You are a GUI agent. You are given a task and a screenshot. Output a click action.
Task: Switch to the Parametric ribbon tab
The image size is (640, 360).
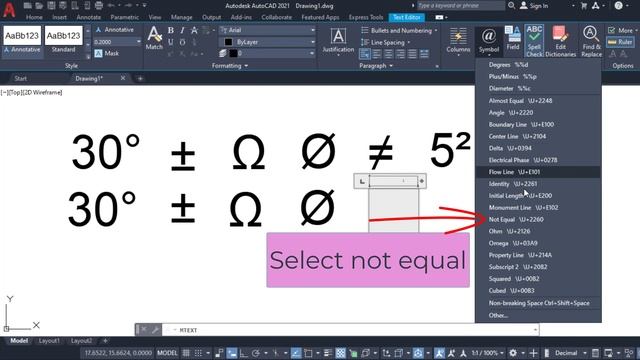pyautogui.click(x=124, y=17)
